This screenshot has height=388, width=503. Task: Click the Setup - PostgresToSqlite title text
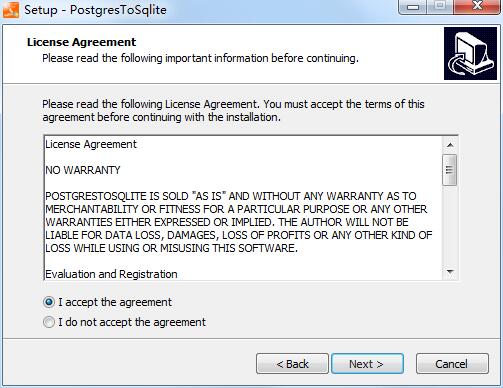click(95, 10)
